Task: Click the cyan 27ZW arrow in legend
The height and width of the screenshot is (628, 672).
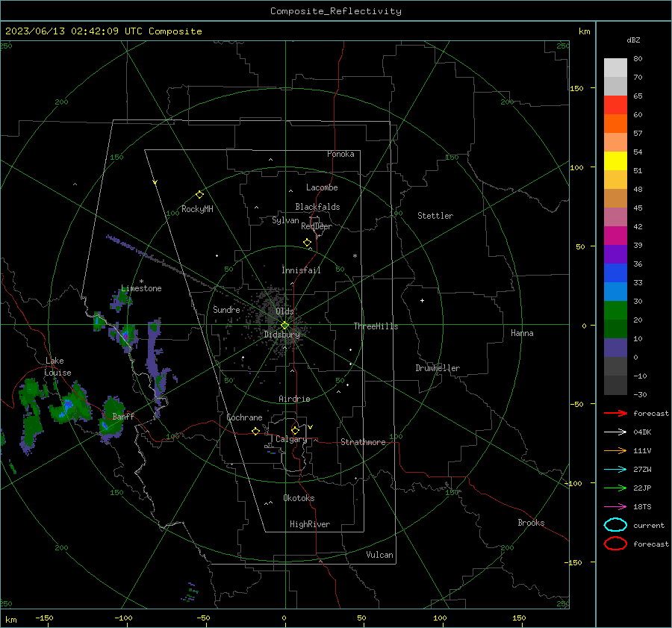Action: (x=615, y=470)
